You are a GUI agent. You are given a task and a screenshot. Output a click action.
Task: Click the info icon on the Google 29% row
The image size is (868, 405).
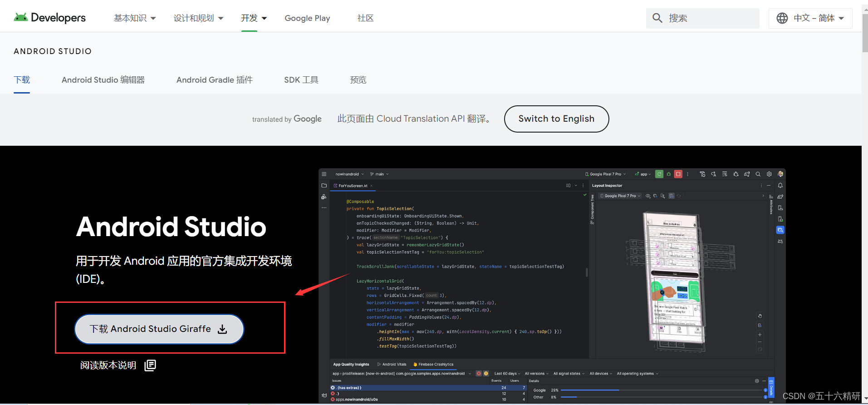(x=765, y=390)
